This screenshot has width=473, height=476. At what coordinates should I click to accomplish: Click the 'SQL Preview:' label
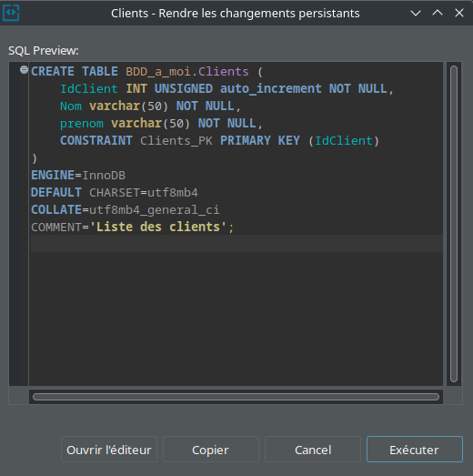click(44, 51)
